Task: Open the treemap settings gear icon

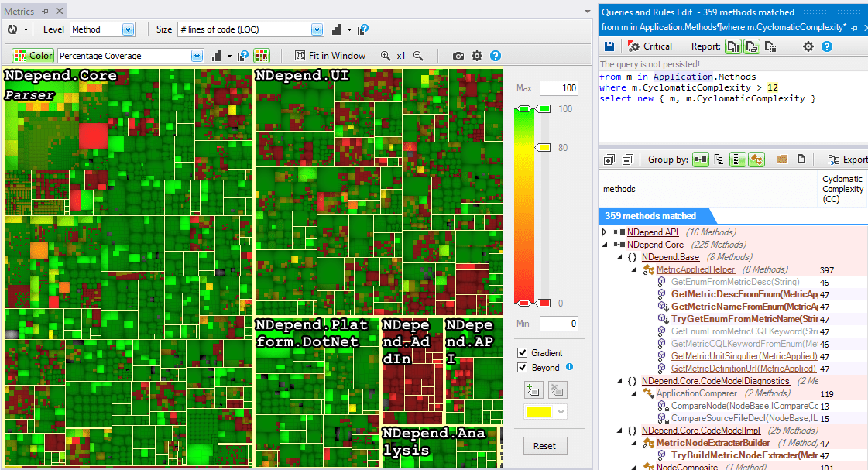Action: pyautogui.click(x=479, y=56)
